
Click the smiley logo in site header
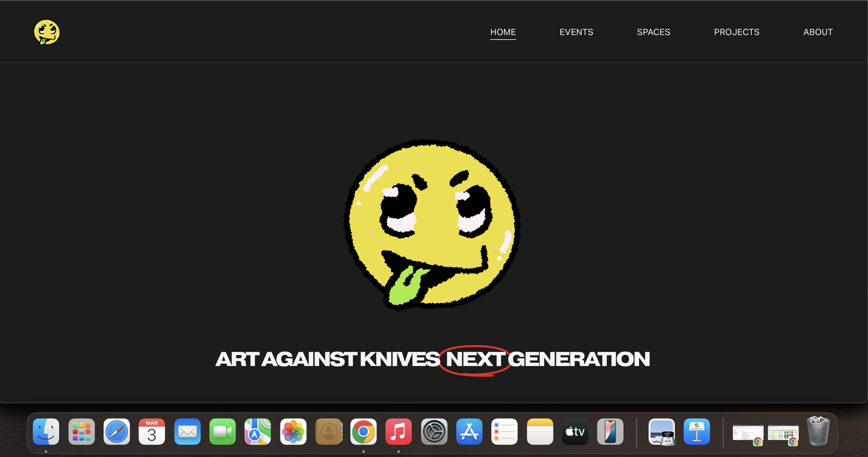tap(47, 32)
